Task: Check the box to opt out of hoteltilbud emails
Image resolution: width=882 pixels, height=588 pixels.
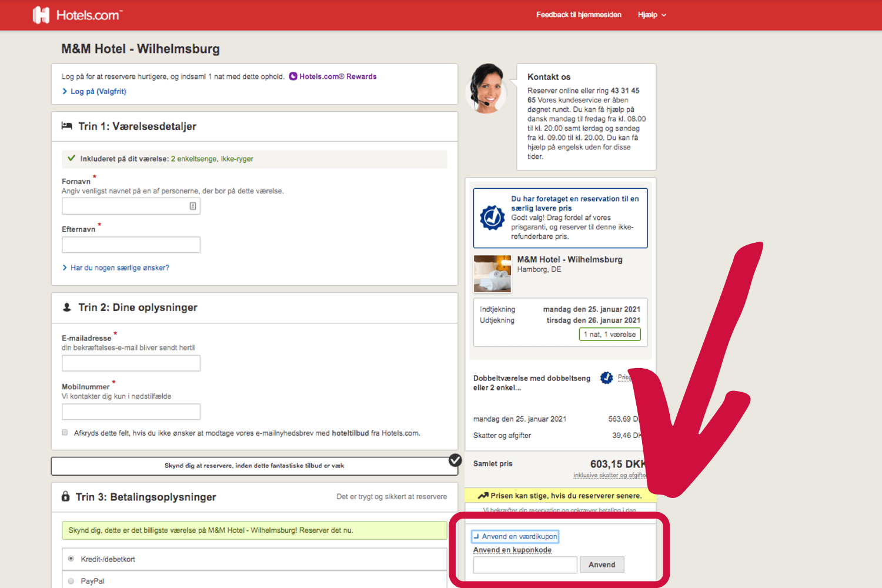Action: pyautogui.click(x=65, y=432)
